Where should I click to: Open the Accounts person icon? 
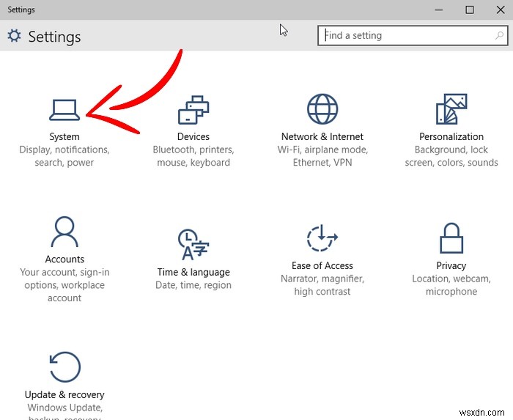tap(64, 232)
